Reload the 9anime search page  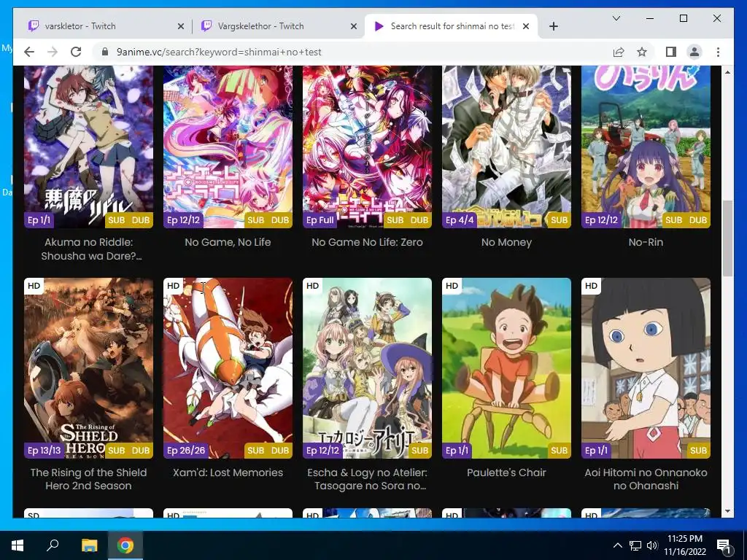76,52
